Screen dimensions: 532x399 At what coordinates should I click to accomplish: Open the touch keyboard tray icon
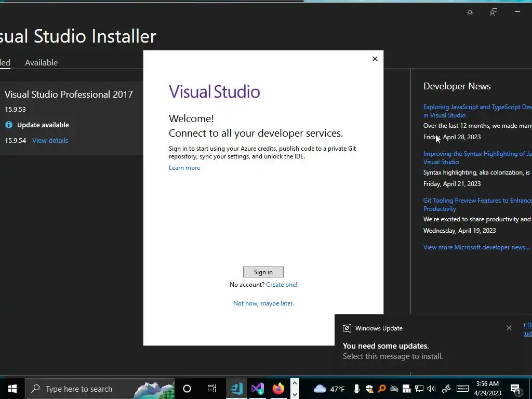tap(462, 389)
